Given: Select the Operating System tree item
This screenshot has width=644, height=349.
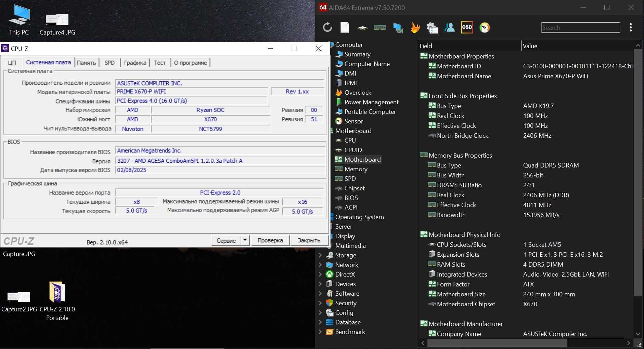Looking at the screenshot, I should [x=359, y=217].
